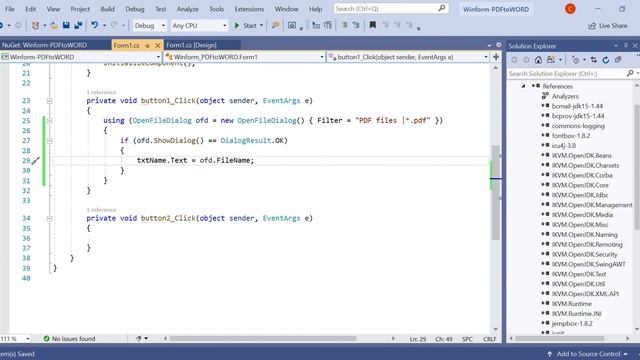This screenshot has width=640, height=360.
Task: Open the Extensions menu
Action: (249, 9)
